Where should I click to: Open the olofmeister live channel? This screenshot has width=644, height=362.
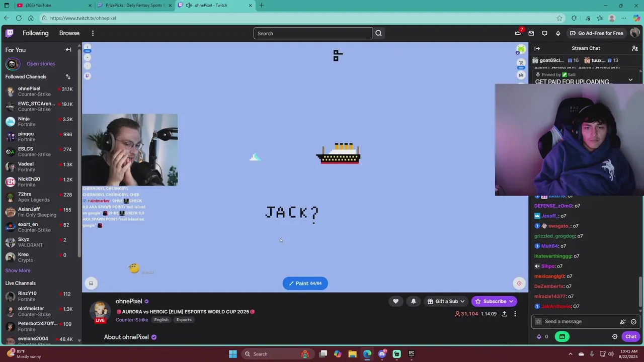pyautogui.click(x=39, y=312)
